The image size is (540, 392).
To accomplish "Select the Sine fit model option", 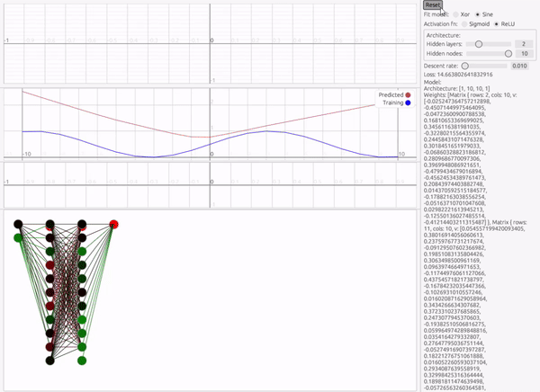I will (x=479, y=15).
